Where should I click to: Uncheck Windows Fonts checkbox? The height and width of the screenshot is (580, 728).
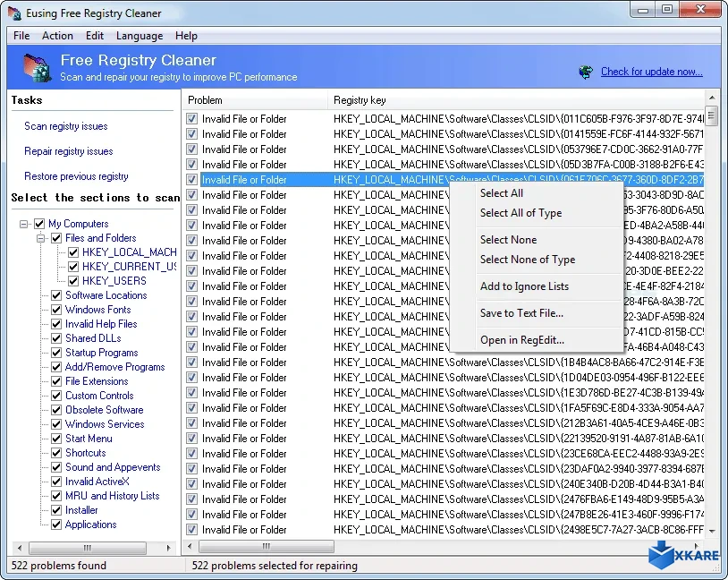pos(56,310)
